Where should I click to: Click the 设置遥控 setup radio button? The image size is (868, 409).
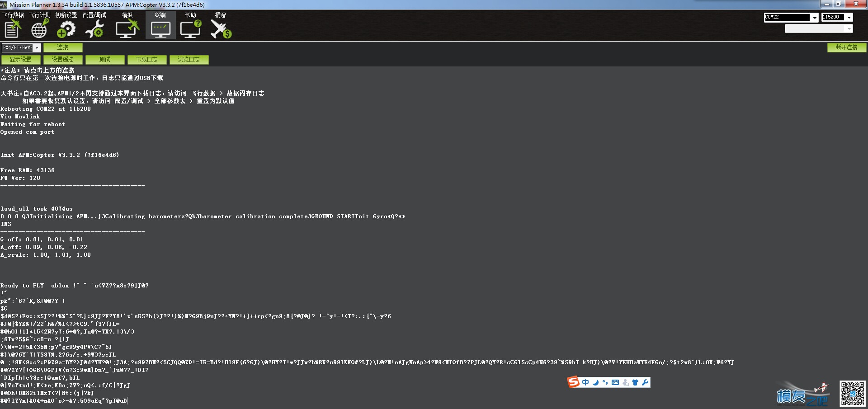(x=63, y=60)
